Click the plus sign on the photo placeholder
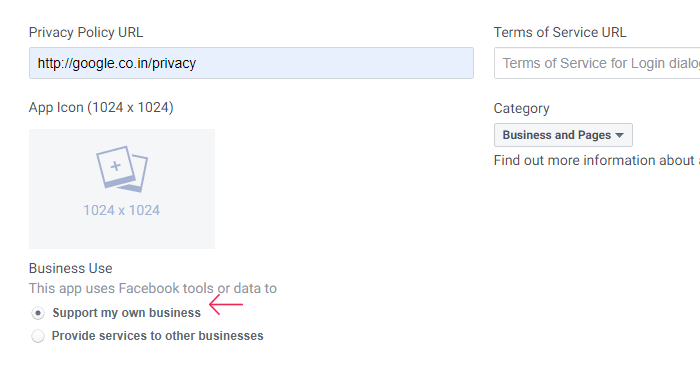The image size is (700, 374). tap(116, 166)
